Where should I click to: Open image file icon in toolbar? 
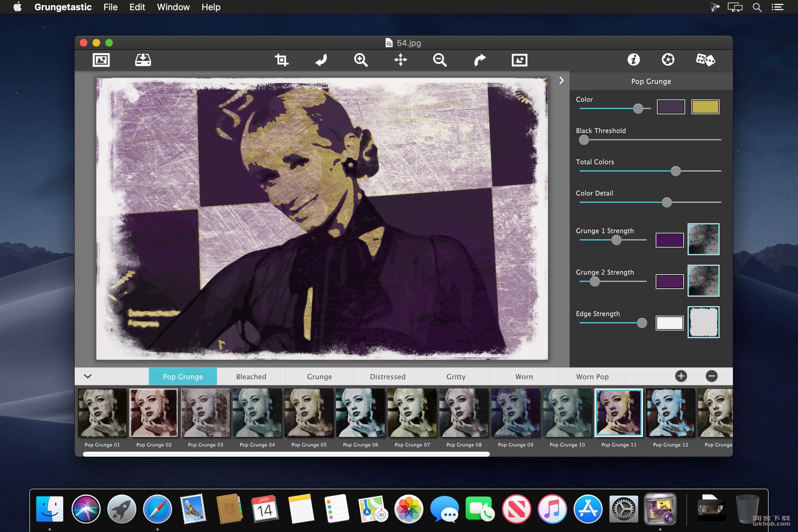pyautogui.click(x=101, y=60)
